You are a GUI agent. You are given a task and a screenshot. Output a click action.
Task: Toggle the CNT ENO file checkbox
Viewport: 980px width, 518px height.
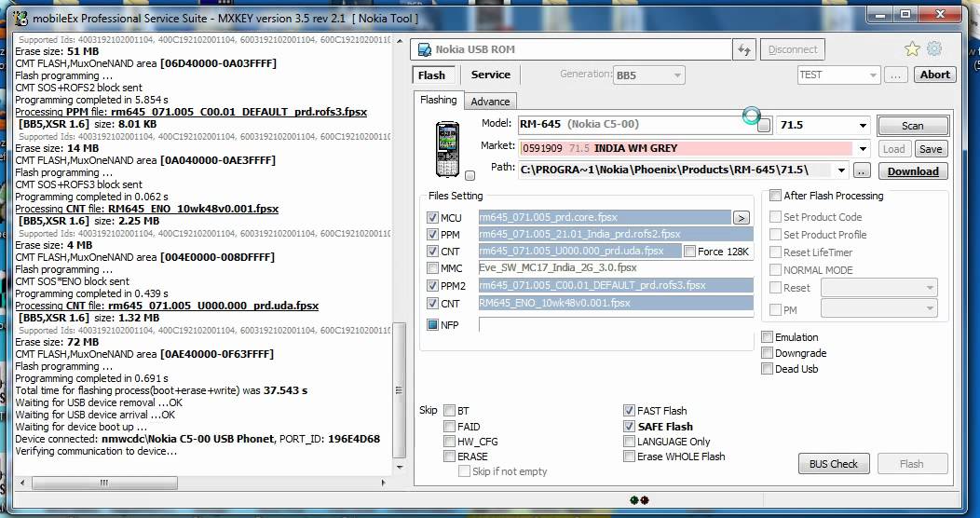pos(432,303)
